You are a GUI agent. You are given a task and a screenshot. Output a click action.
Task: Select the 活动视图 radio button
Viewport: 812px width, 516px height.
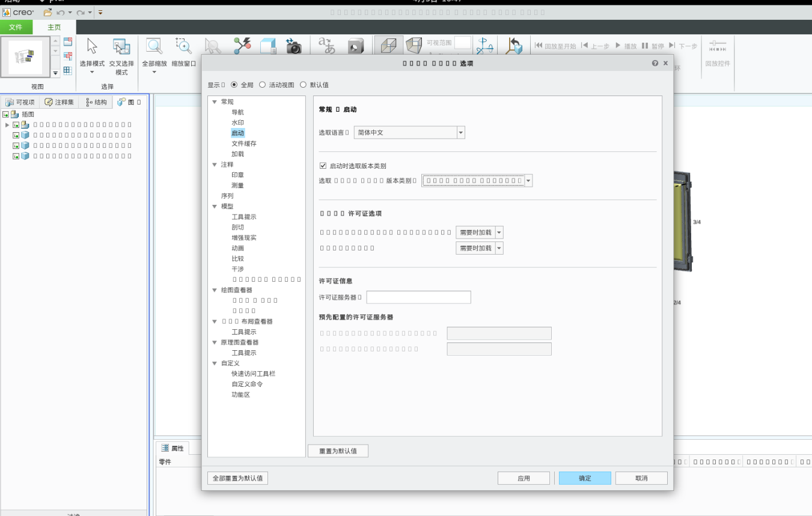pos(263,85)
